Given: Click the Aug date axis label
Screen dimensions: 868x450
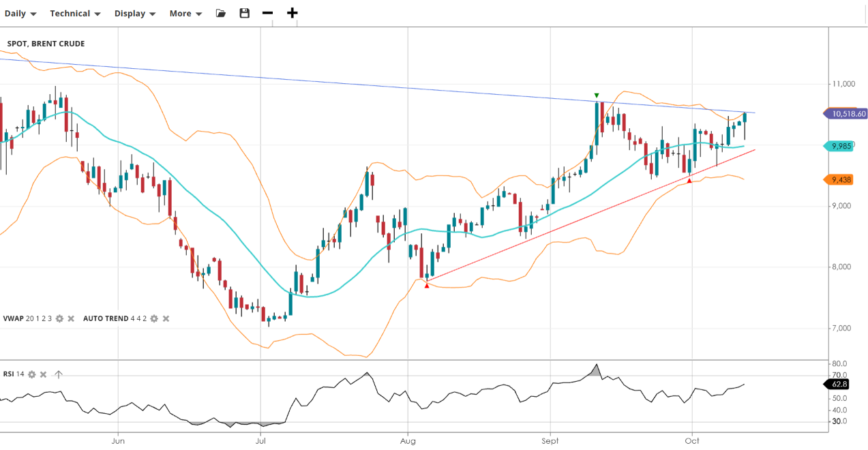Looking at the screenshot, I should (407, 442).
